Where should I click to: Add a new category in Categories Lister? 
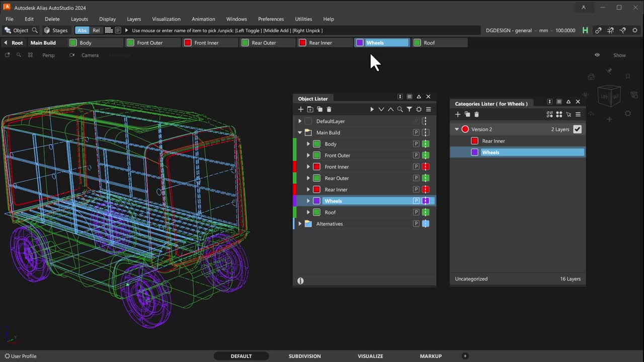(x=458, y=115)
